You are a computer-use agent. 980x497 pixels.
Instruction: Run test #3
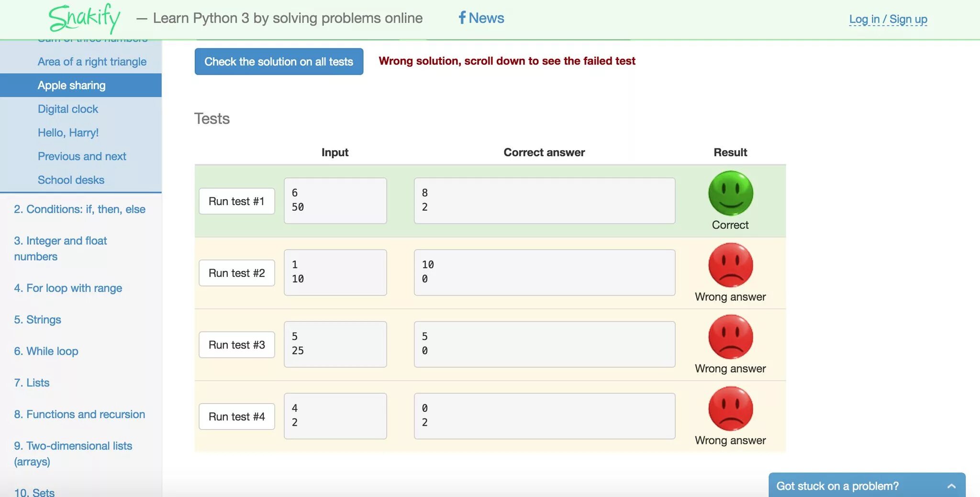[x=236, y=345]
